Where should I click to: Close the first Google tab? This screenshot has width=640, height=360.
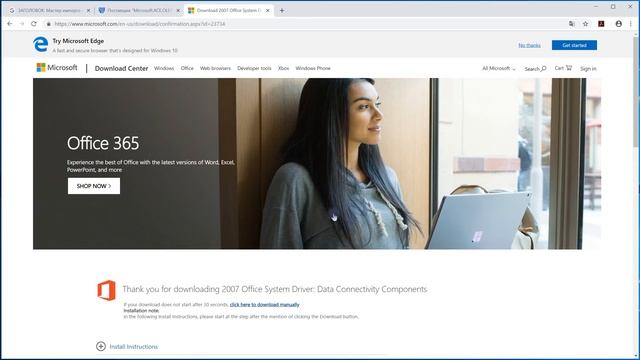click(89, 11)
